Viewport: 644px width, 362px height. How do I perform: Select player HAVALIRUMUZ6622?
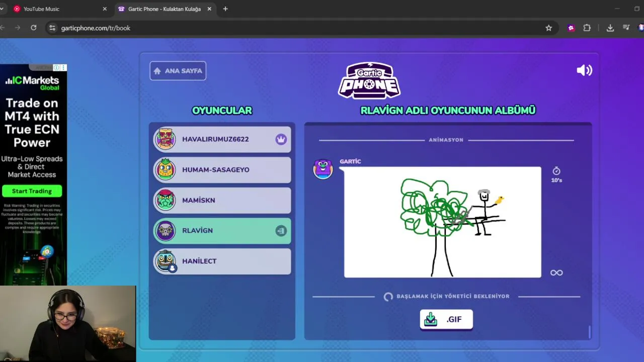(222, 139)
